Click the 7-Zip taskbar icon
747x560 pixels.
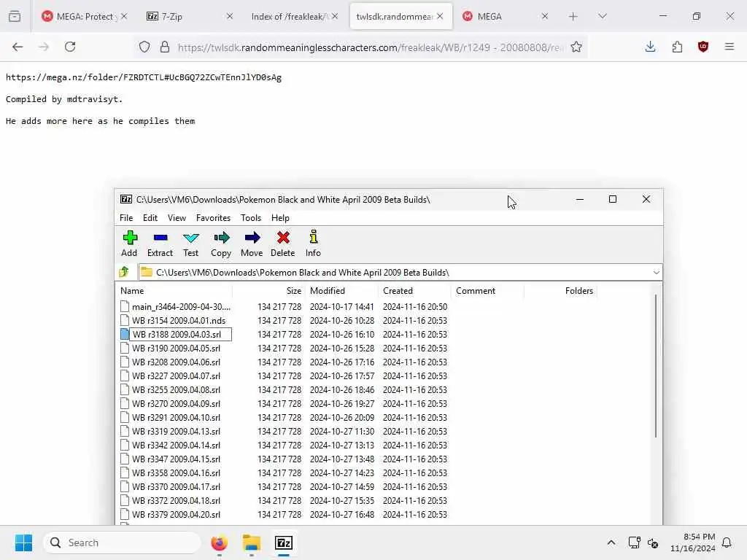coord(284,542)
